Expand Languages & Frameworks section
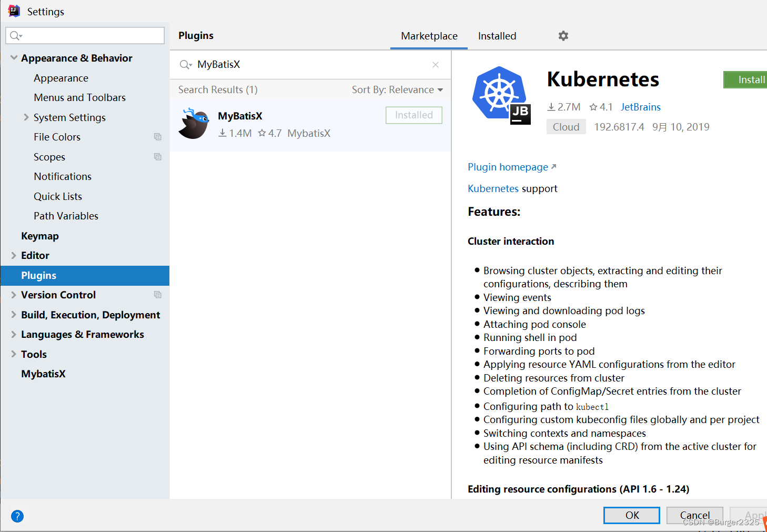The width and height of the screenshot is (767, 532). pyautogui.click(x=14, y=334)
